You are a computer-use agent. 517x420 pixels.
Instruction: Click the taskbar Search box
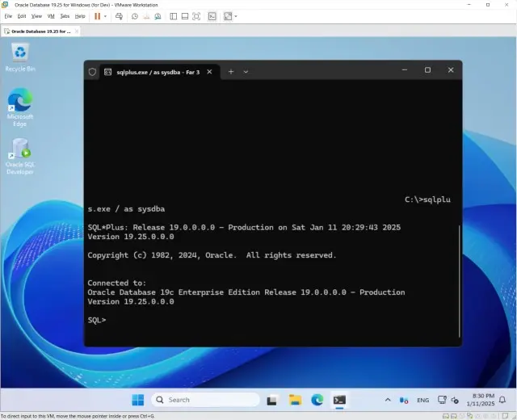(x=205, y=400)
